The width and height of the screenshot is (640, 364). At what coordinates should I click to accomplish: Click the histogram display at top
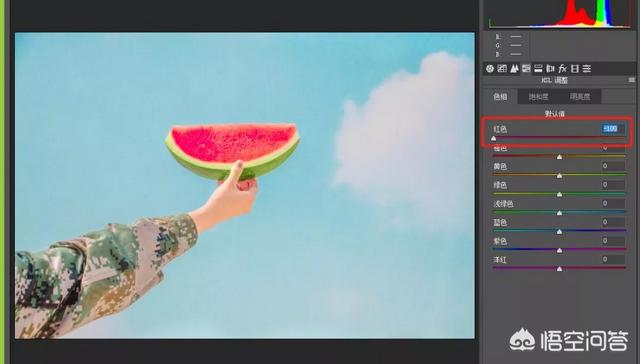pos(559,14)
